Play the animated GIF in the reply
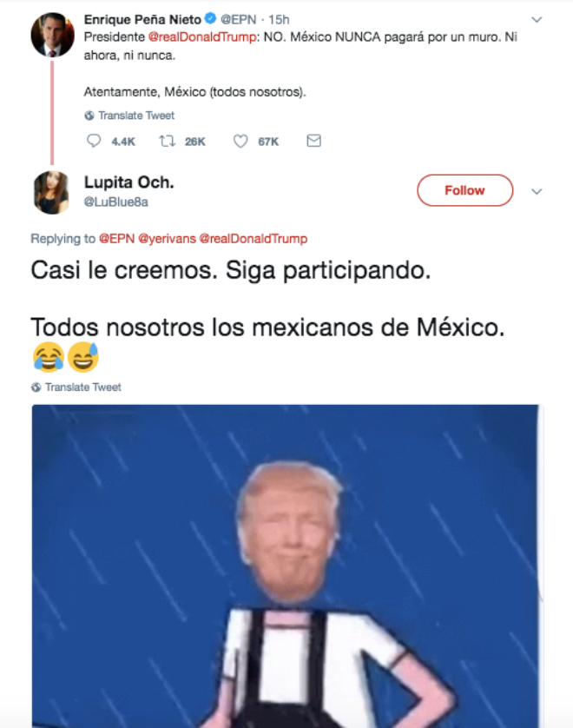 [286, 566]
